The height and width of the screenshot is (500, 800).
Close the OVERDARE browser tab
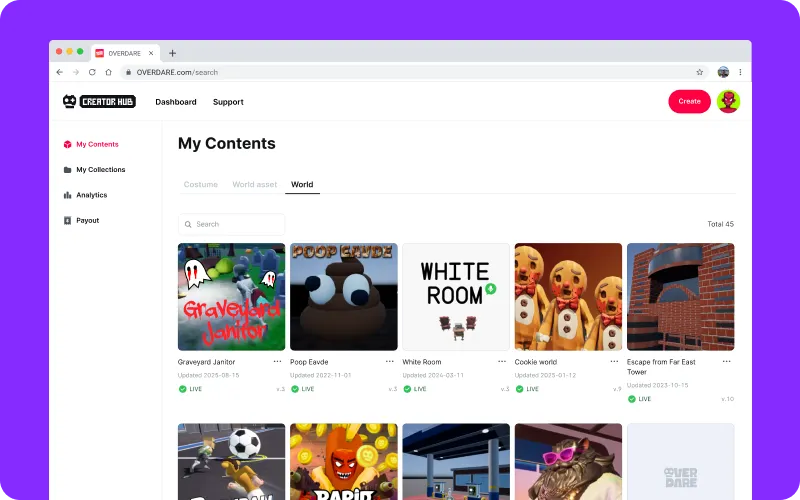click(151, 53)
